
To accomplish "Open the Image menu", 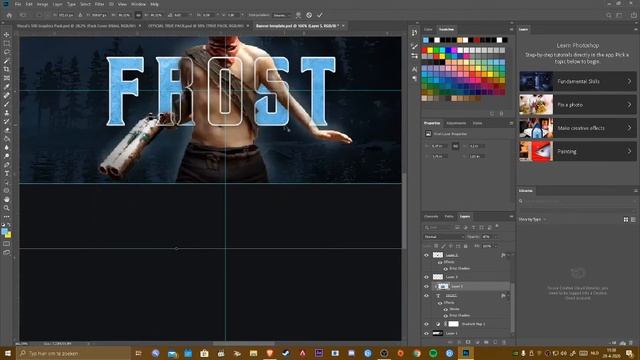I will pos(42,4).
